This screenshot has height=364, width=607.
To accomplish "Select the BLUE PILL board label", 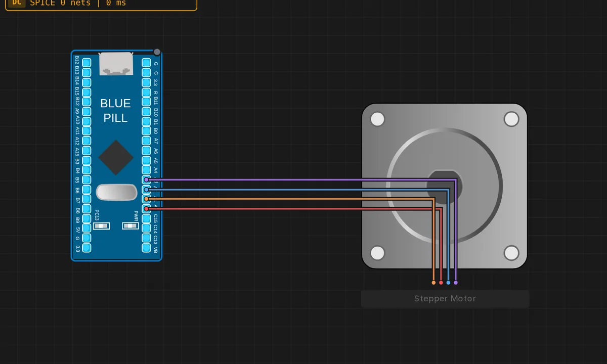I will [115, 111].
